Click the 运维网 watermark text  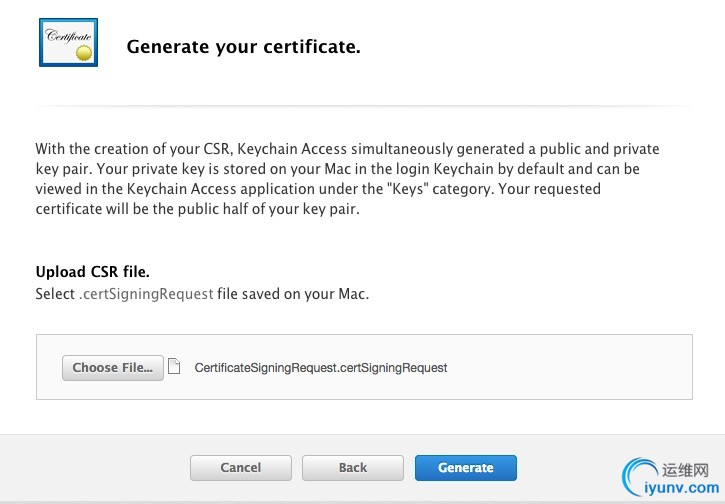coord(685,470)
